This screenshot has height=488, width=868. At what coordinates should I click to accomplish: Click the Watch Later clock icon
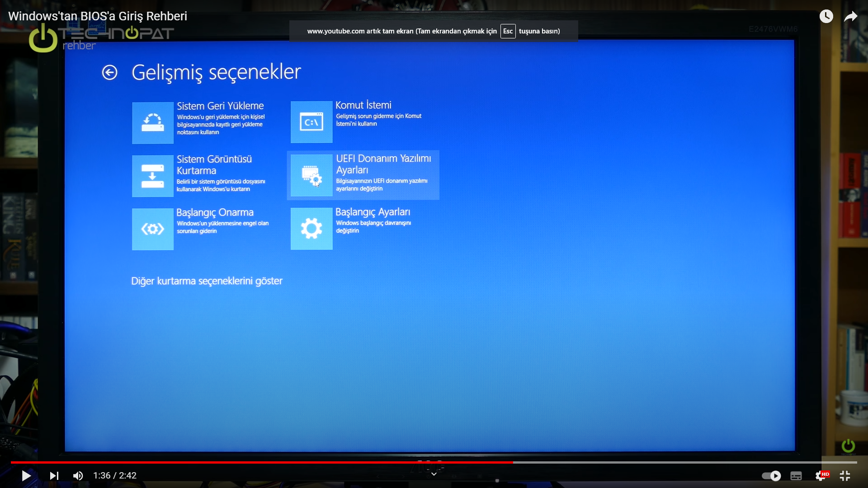point(826,17)
